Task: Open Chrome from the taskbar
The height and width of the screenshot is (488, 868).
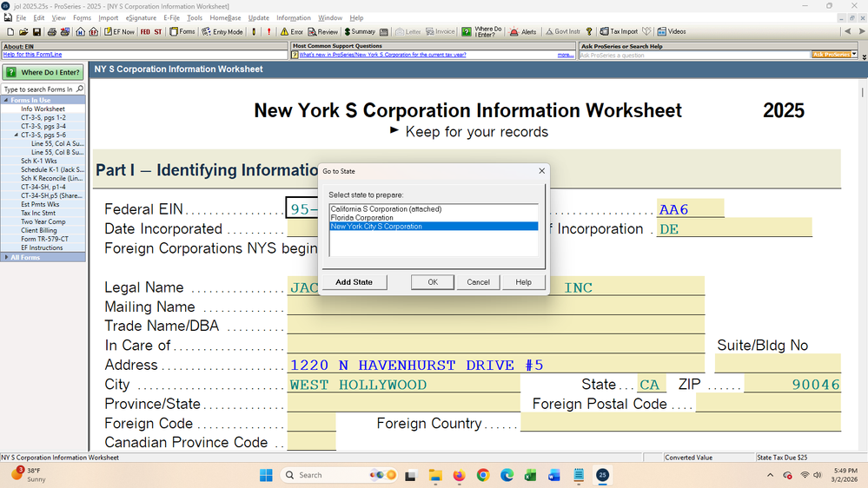Action: 483,475
